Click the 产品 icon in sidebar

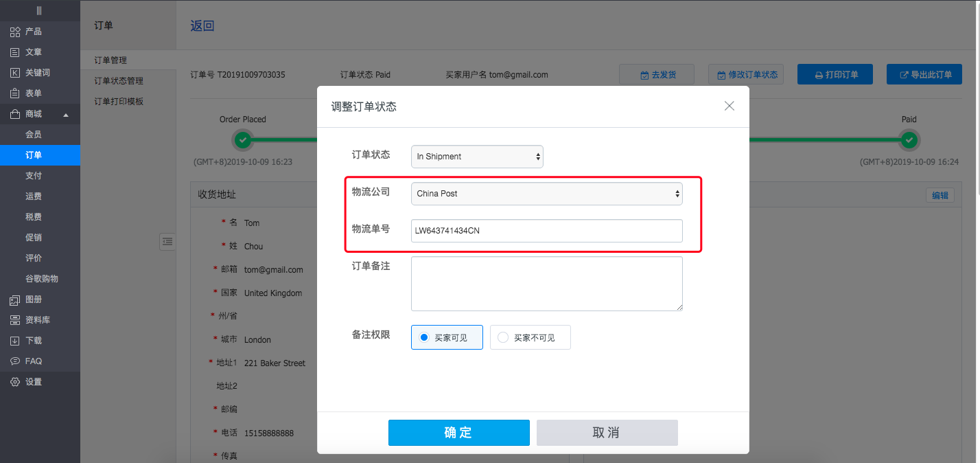(x=15, y=32)
